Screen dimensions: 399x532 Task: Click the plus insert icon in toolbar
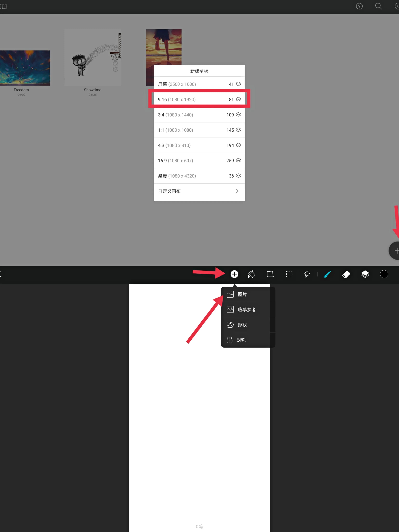[x=234, y=274]
